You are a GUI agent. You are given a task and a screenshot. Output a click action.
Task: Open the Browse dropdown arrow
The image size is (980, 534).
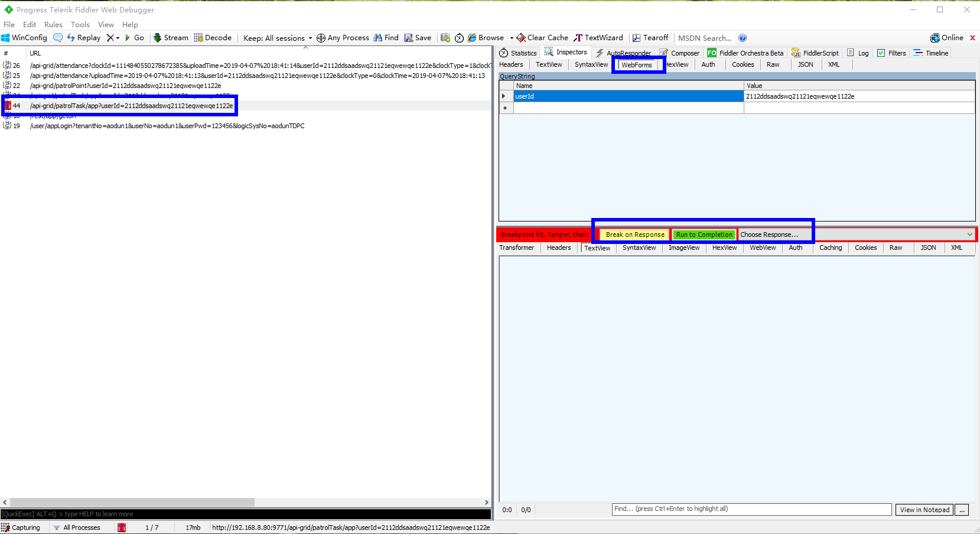point(512,38)
